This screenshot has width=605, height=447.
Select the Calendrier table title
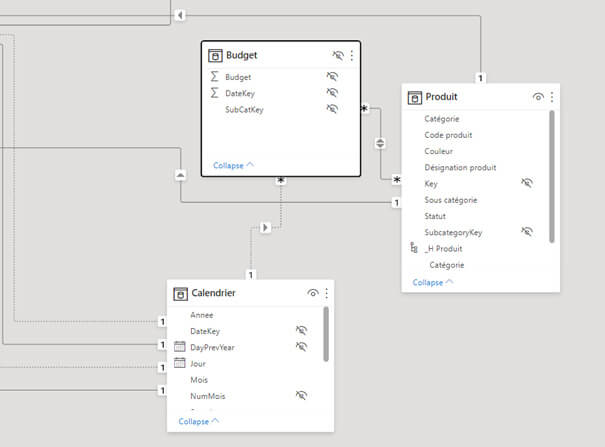coord(213,293)
